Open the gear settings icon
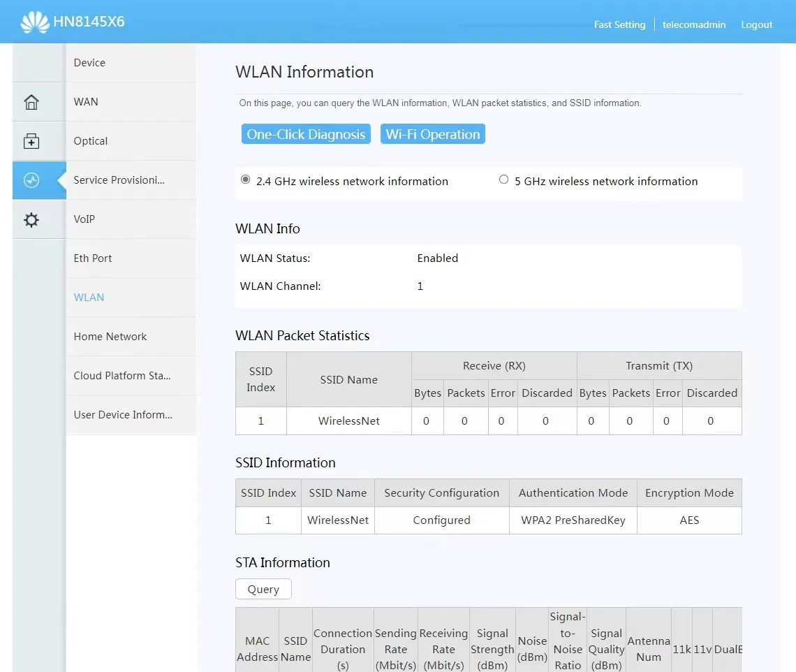This screenshot has width=796, height=672. click(x=31, y=220)
